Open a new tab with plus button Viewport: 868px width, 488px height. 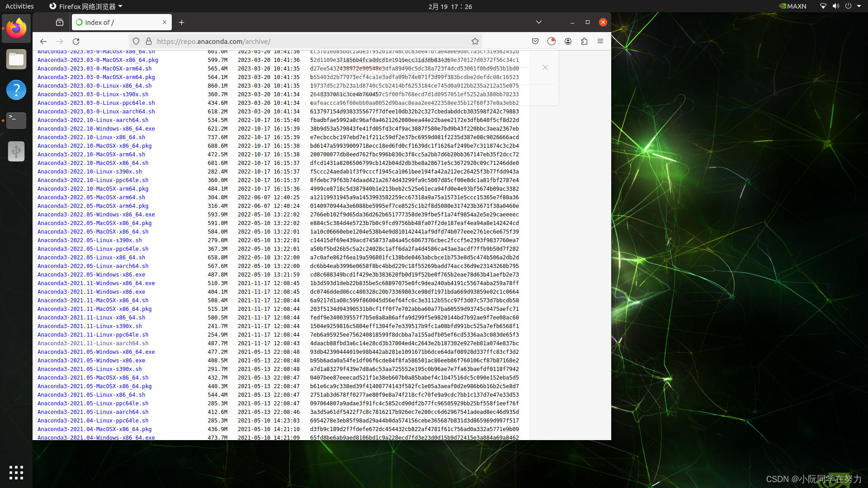[x=181, y=22]
